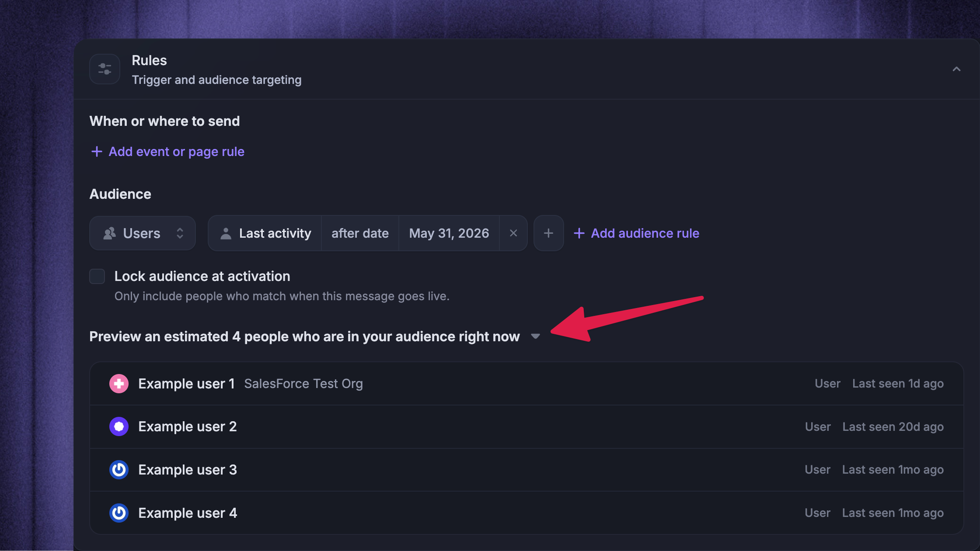Click the plus button beside the rule
The width and height of the screenshot is (980, 551).
tap(548, 233)
